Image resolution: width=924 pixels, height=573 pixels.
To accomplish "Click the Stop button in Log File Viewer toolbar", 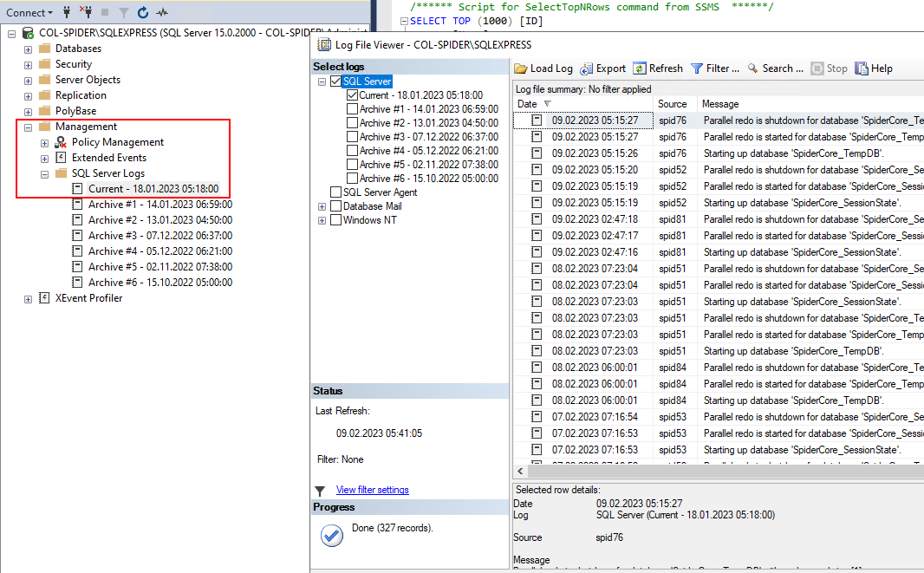I will pyautogui.click(x=829, y=68).
